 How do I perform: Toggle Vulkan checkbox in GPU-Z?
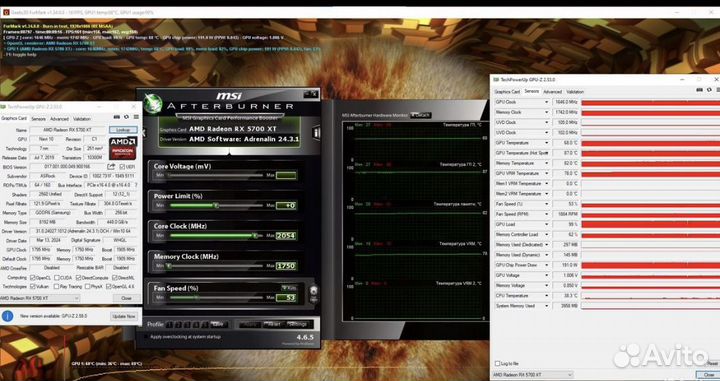coord(33,286)
